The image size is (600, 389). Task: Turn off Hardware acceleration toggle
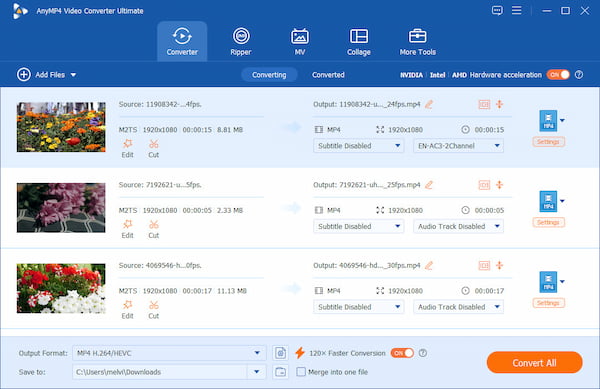(558, 75)
